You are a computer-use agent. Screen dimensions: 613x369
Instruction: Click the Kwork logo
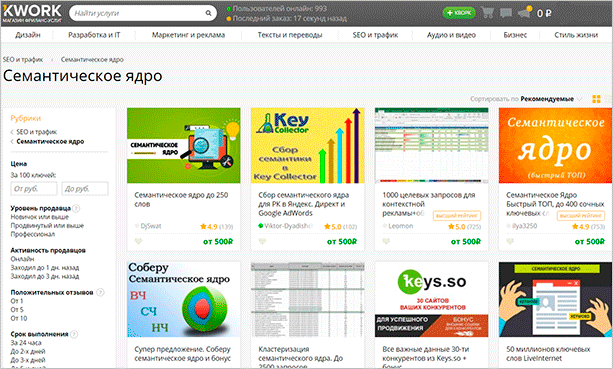(x=32, y=13)
